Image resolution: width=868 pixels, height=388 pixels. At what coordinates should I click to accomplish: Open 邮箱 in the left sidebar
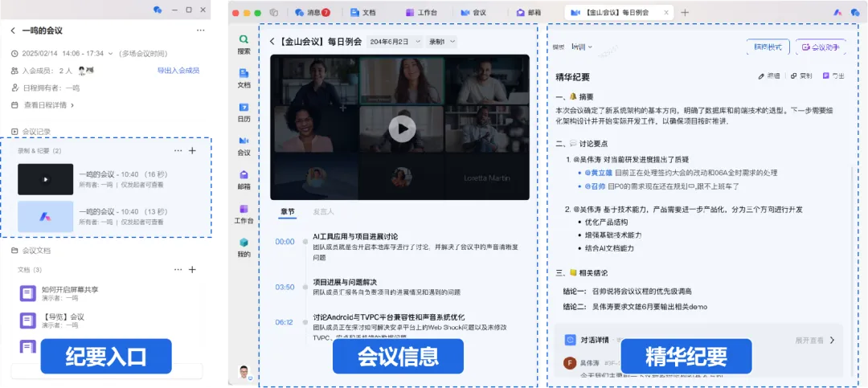244,180
